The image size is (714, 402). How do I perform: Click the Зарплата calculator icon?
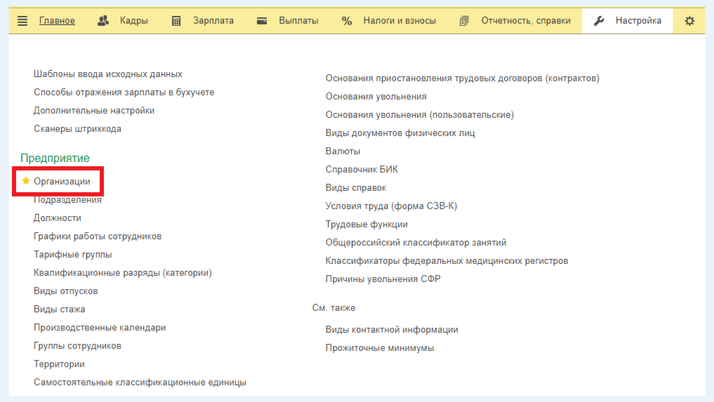point(176,21)
